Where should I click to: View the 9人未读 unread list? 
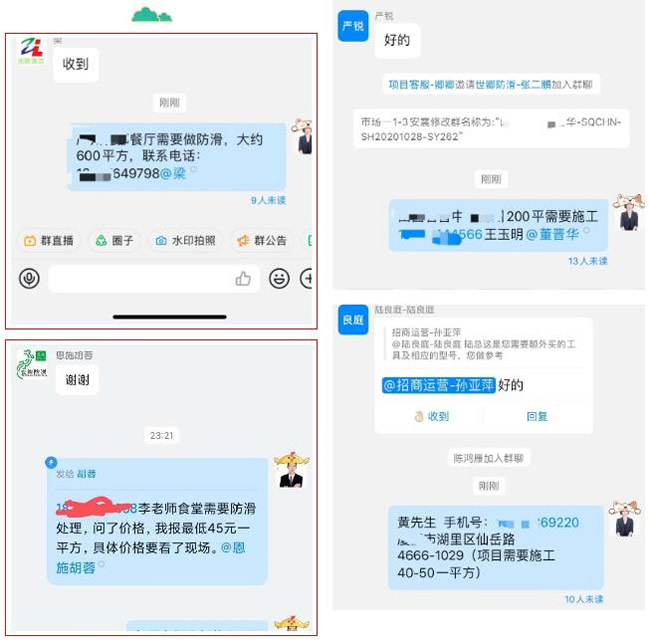click(268, 201)
